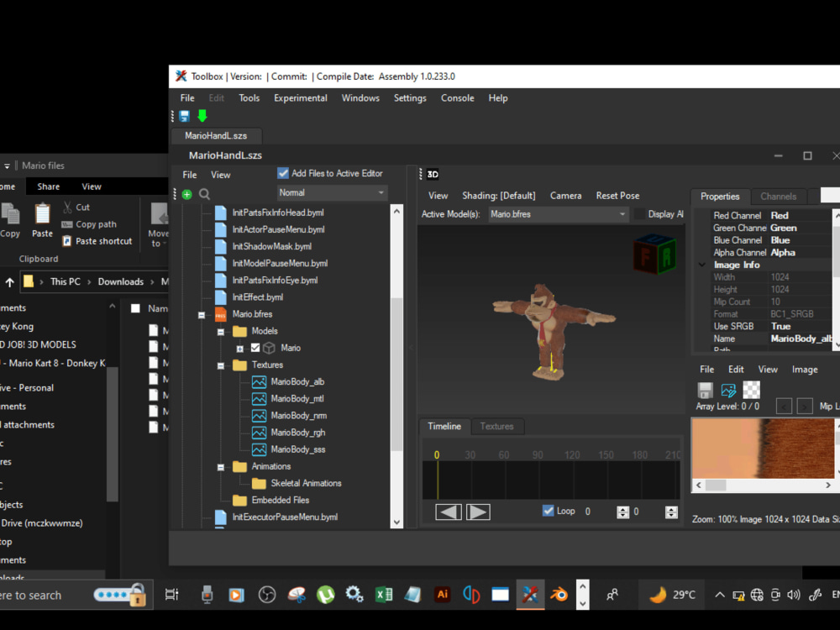This screenshot has width=840, height=630.
Task: Select the MarioBody_sss texture
Action: pyautogui.click(x=298, y=449)
